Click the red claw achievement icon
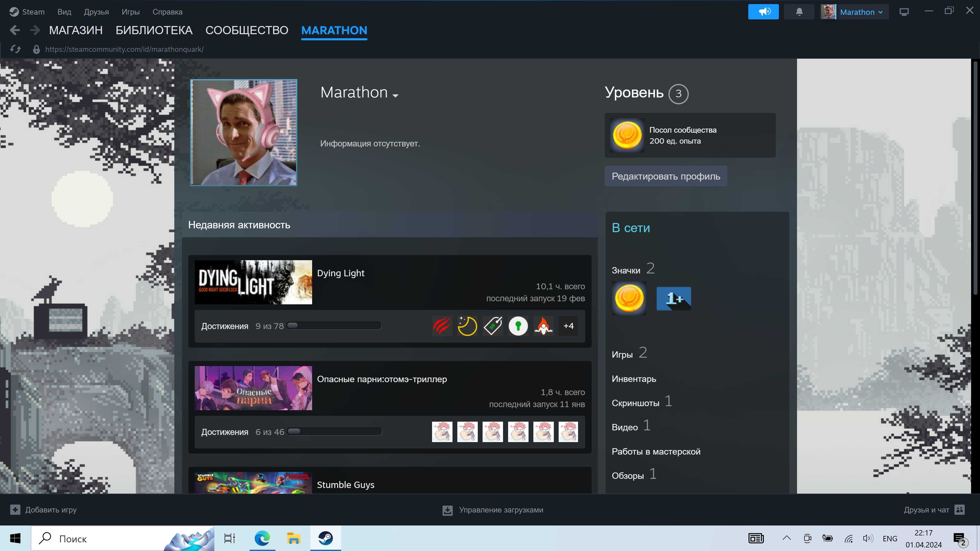This screenshot has height=551, width=980. [x=442, y=326]
